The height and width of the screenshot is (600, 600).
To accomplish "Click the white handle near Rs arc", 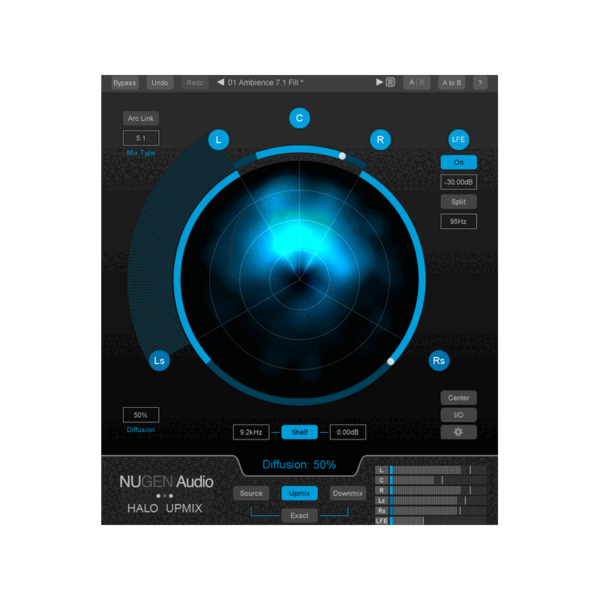I will (390, 361).
